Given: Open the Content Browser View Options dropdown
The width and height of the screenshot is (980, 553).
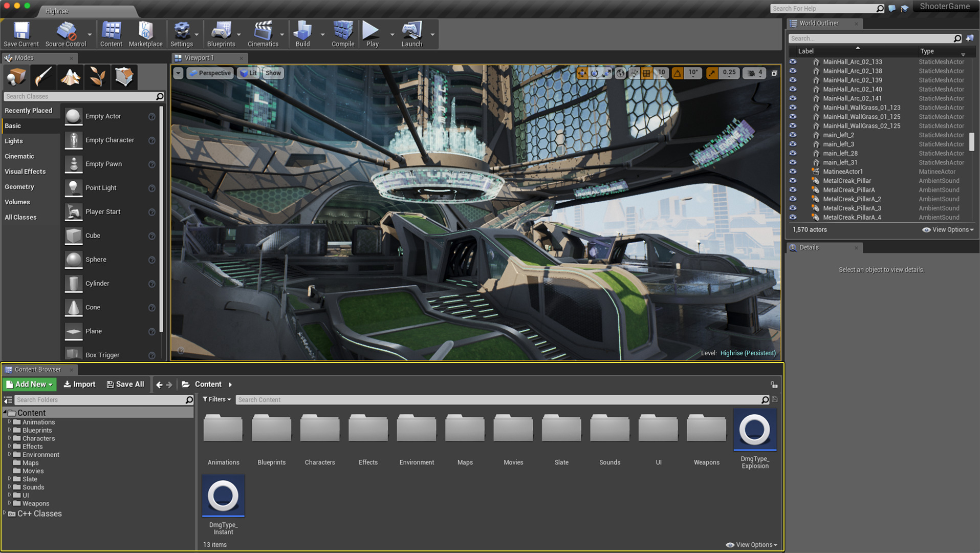Looking at the screenshot, I should click(752, 545).
